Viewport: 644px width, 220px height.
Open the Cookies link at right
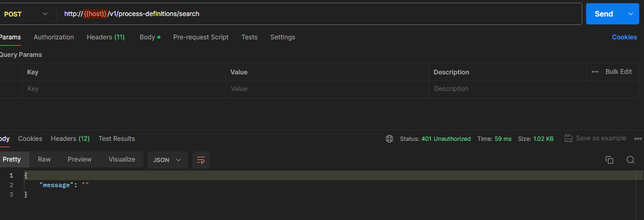[624, 37]
